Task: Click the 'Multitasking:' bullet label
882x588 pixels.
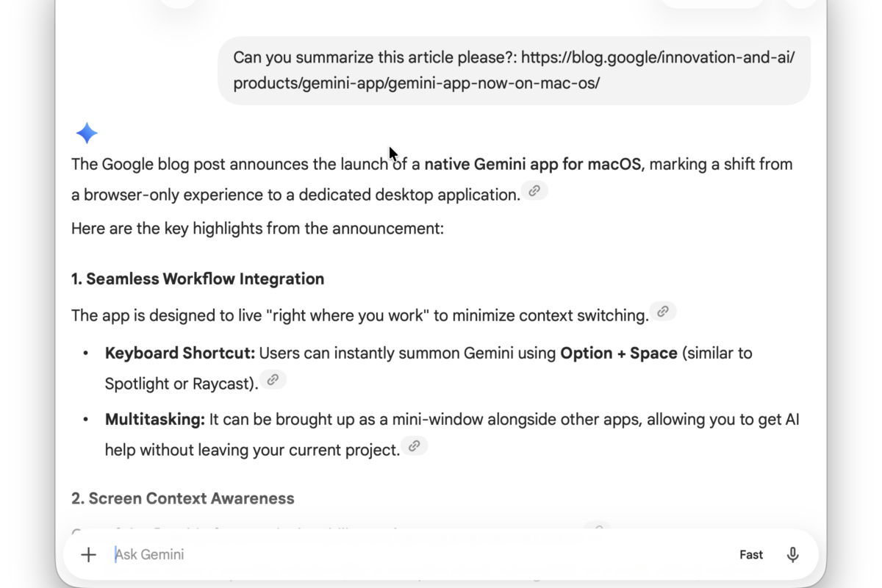Action: click(155, 420)
